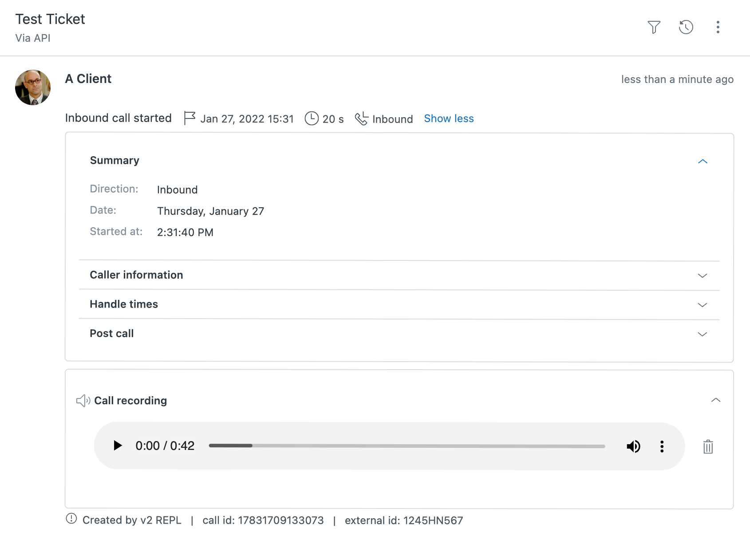Click the A Client avatar photo
This screenshot has height=560, width=750.
(33, 87)
